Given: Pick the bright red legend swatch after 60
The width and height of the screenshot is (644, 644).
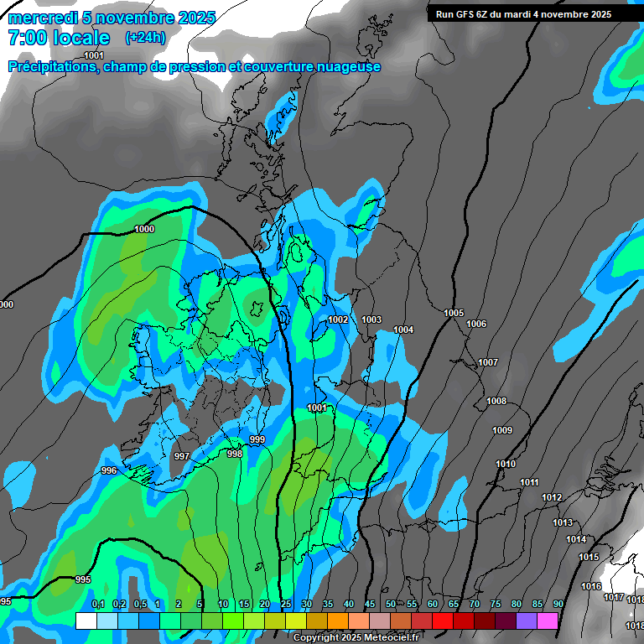Looking at the screenshot, I should [x=443, y=621].
